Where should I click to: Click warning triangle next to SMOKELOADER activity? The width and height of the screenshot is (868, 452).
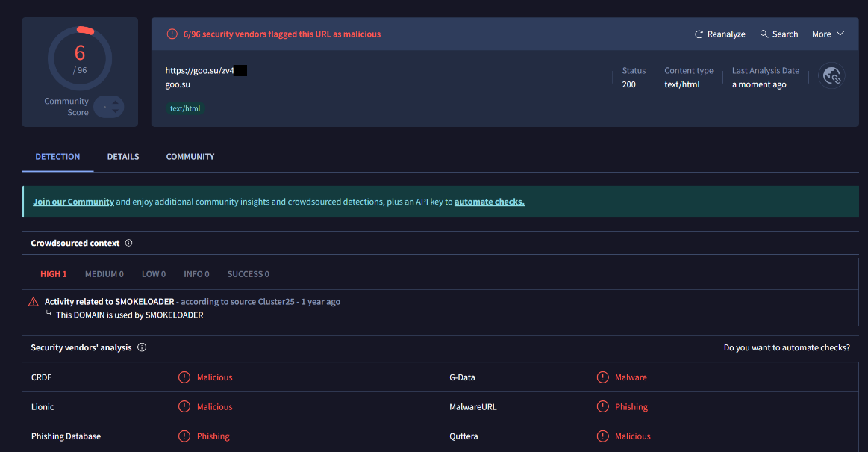click(33, 301)
